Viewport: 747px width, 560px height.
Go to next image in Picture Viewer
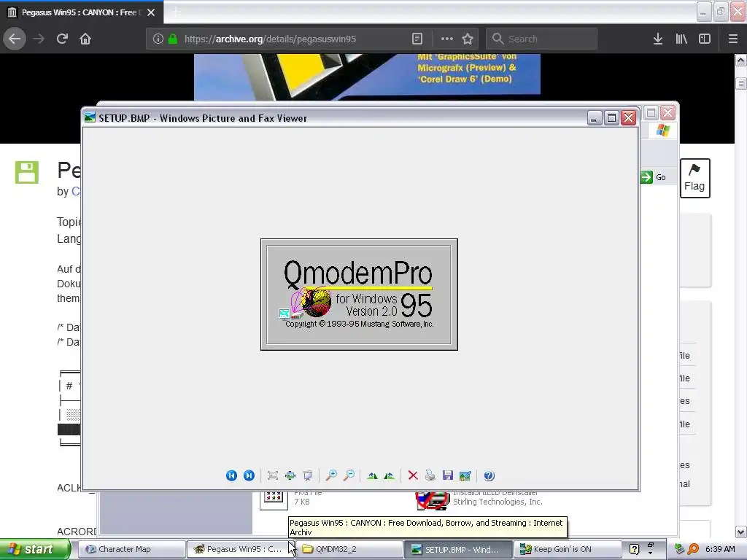point(249,475)
